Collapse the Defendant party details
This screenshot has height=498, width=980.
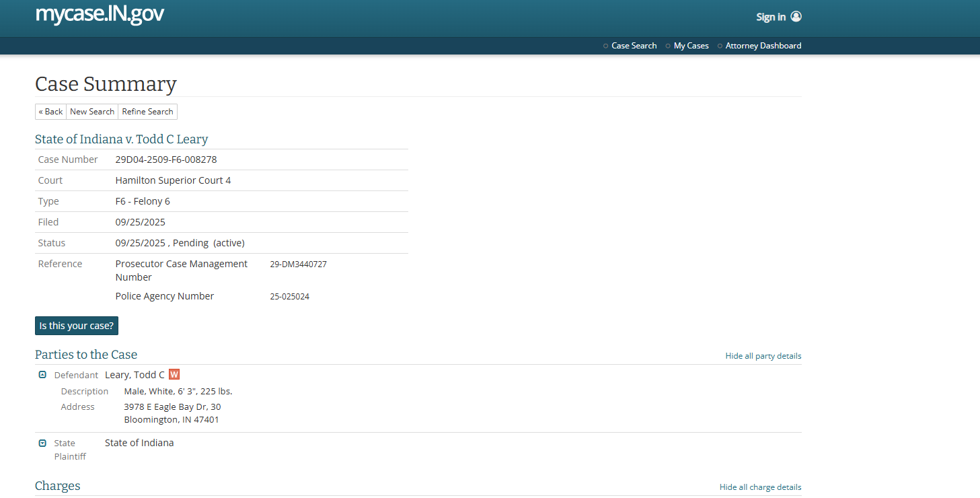click(x=42, y=375)
